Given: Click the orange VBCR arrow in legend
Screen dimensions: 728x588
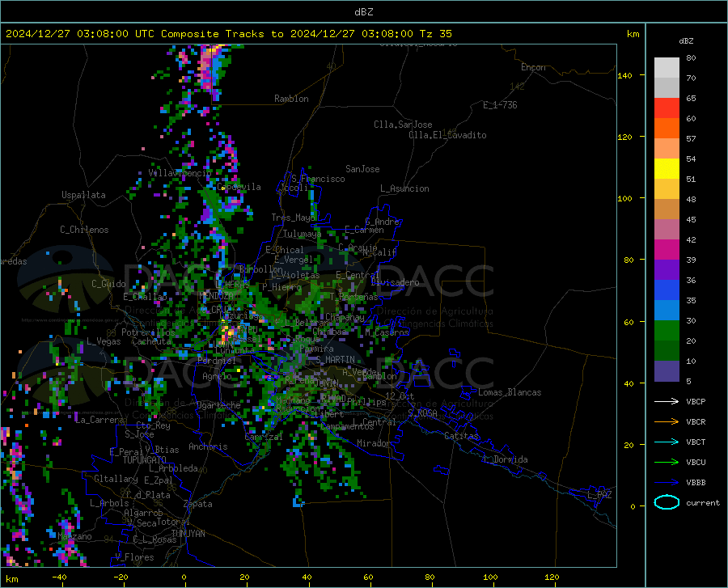Looking at the screenshot, I should point(667,422).
